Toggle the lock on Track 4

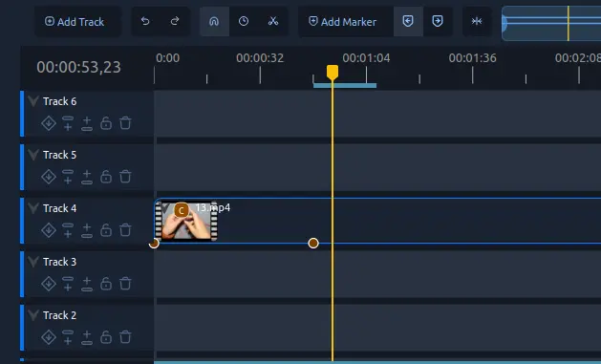[106, 230]
